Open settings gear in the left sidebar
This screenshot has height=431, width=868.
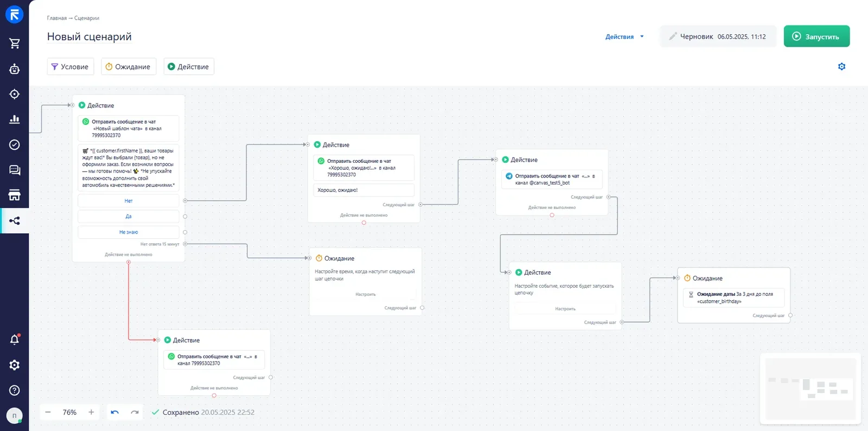click(15, 365)
